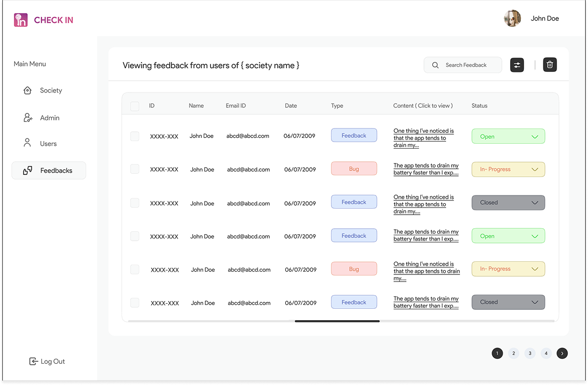The height and width of the screenshot is (385, 588).
Task: Expand In-Progress dropdown of first Bug row
Action: [x=508, y=169]
